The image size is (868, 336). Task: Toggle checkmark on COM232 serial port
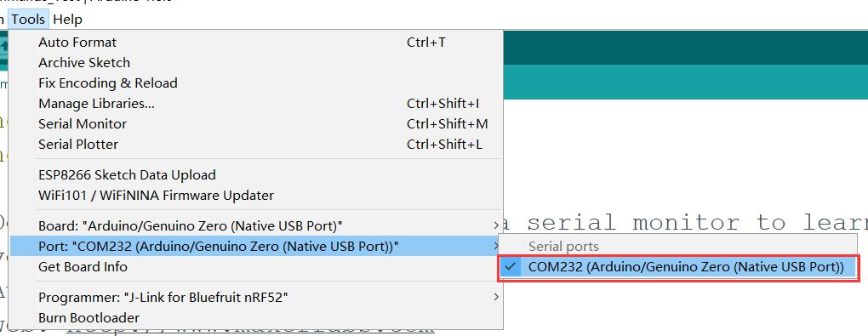[511, 267]
